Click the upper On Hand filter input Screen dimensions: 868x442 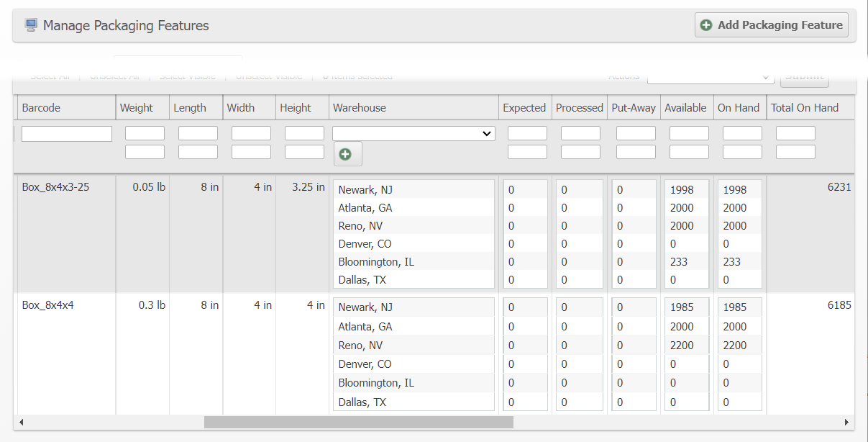[x=741, y=133]
